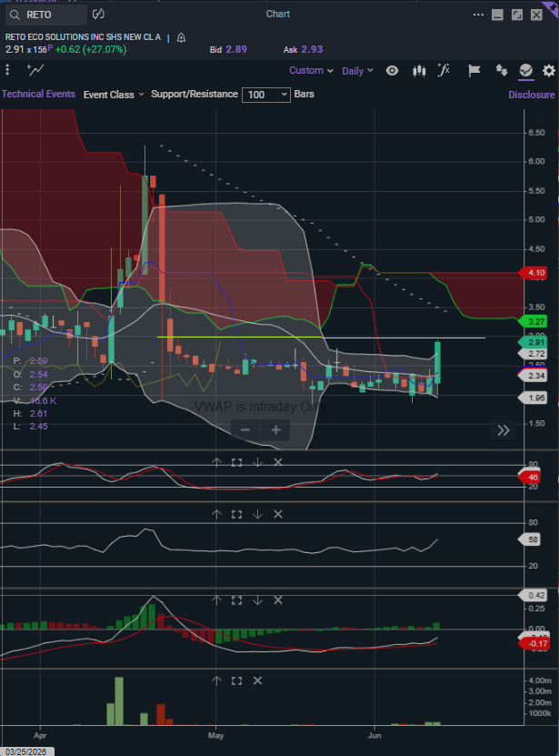Click the symbol link icon beside RETO search
This screenshot has width=559, height=756.
tap(98, 14)
